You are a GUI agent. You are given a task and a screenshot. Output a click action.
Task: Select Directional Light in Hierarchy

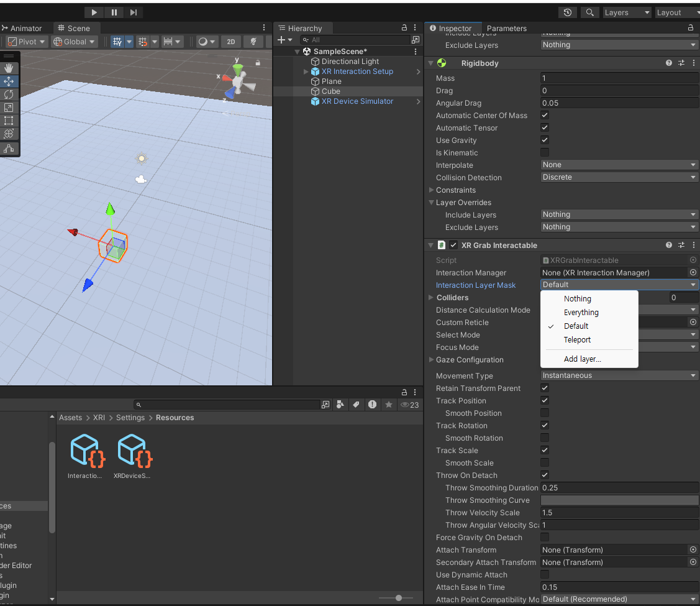[350, 61]
